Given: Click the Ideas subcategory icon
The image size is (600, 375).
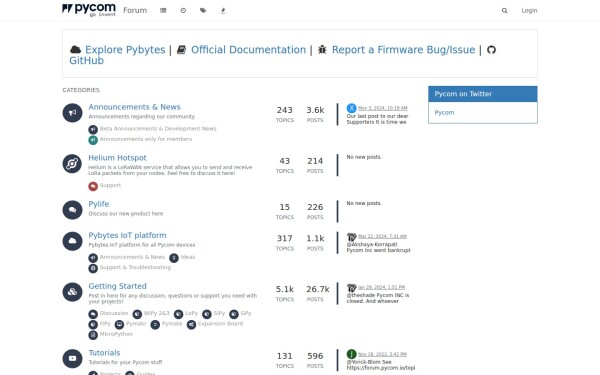Looking at the screenshot, I should coord(174,258).
